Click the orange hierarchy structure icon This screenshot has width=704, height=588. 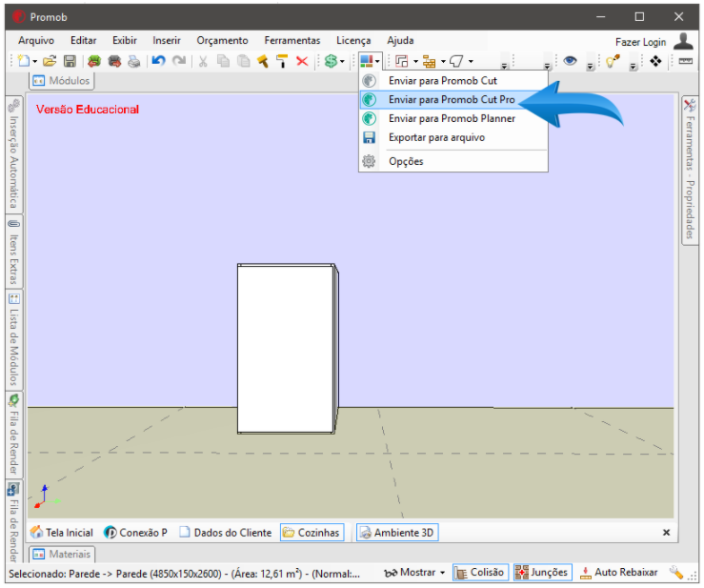click(430, 61)
